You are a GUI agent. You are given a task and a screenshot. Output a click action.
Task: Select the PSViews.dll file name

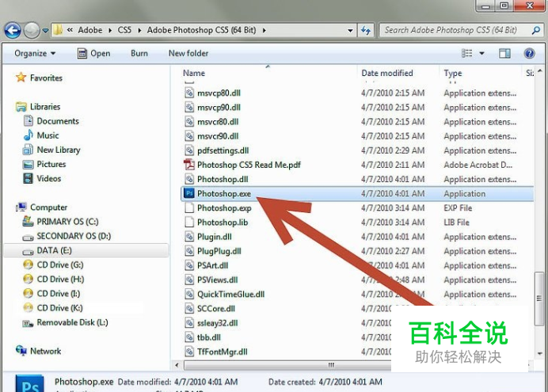218,280
